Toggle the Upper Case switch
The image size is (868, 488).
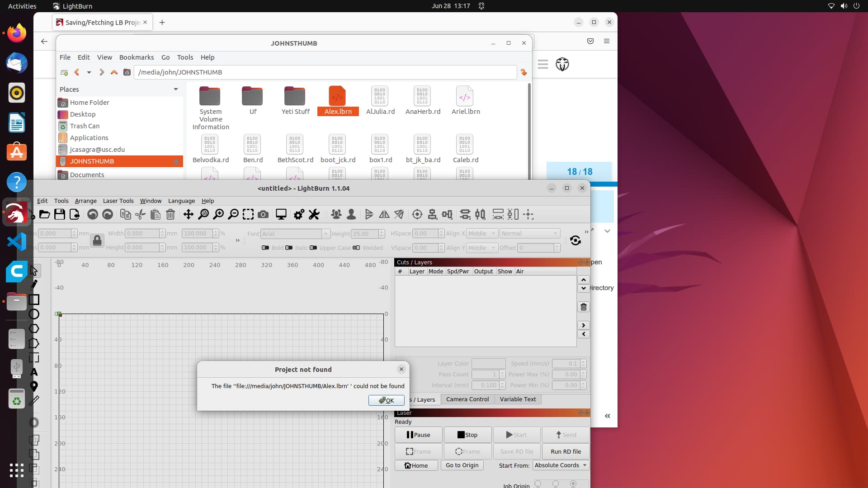(313, 248)
